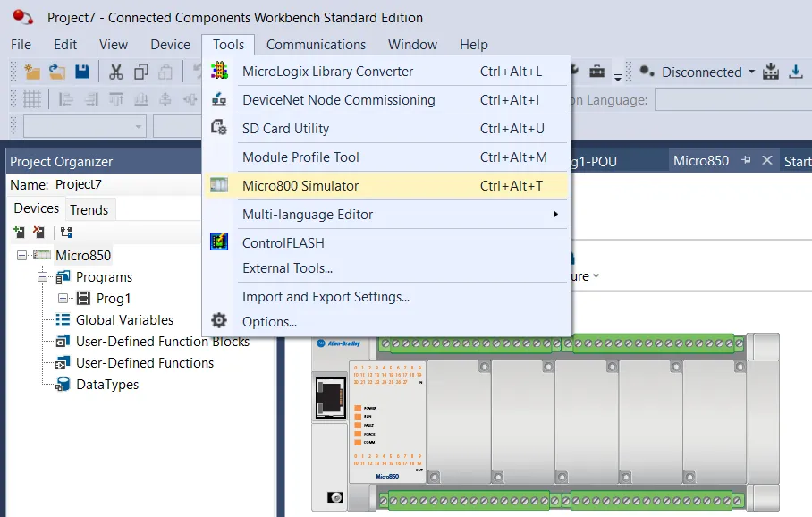Select User-Defined Functions tree item
Viewport: 812px width, 517px height.
[145, 362]
